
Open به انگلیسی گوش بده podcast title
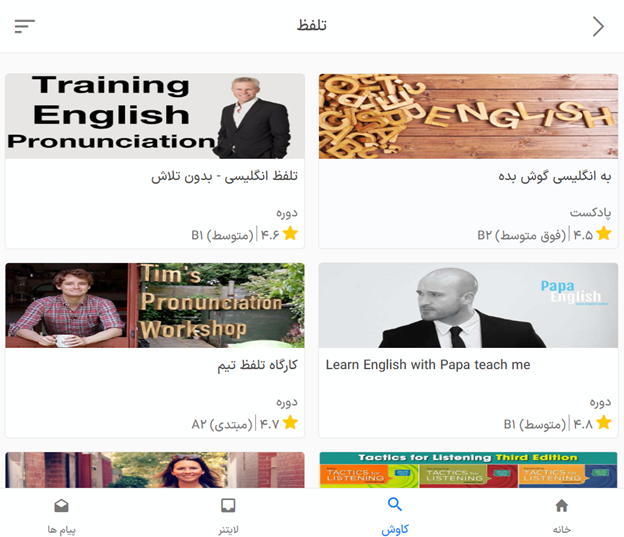tap(554, 176)
